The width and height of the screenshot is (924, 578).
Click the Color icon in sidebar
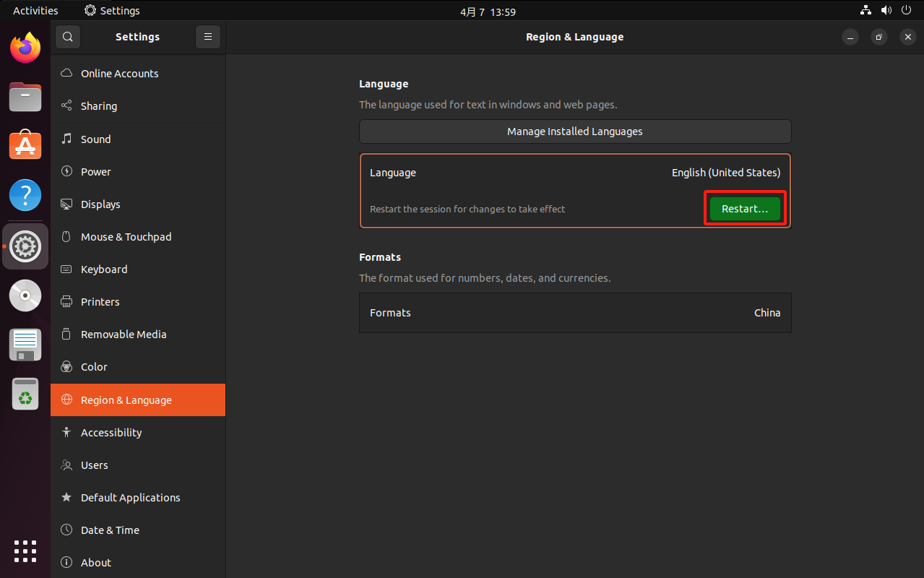[x=66, y=366]
